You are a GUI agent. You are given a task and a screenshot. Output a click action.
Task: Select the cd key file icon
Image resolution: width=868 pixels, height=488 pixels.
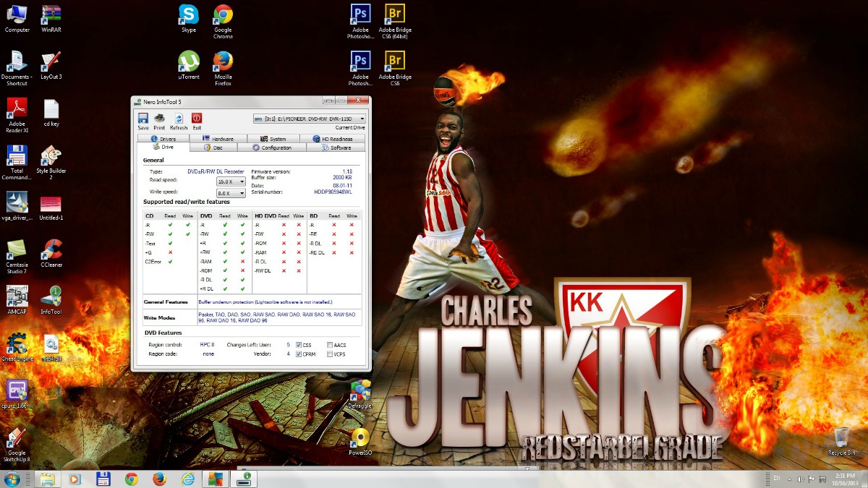pyautogui.click(x=51, y=113)
